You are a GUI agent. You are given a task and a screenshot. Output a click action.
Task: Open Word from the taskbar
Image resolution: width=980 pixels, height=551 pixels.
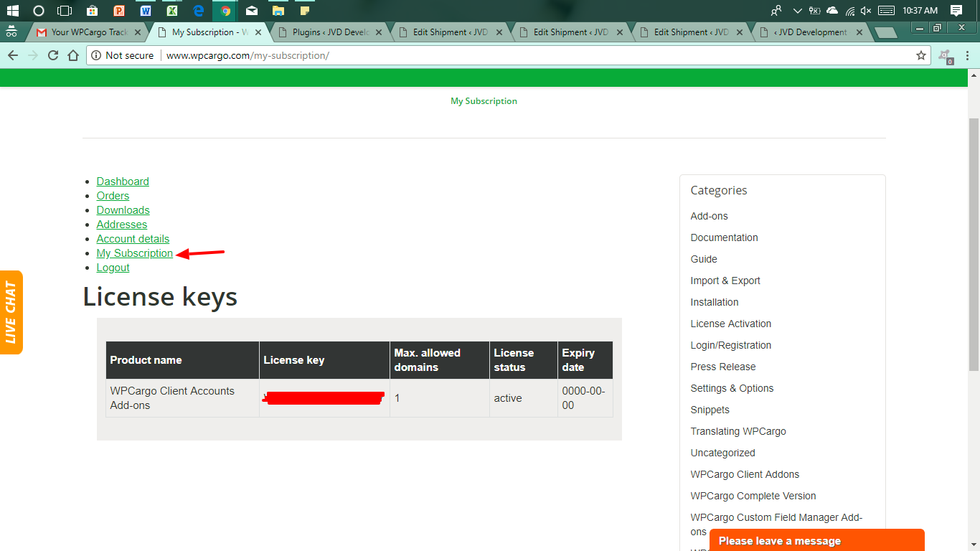[146, 11]
